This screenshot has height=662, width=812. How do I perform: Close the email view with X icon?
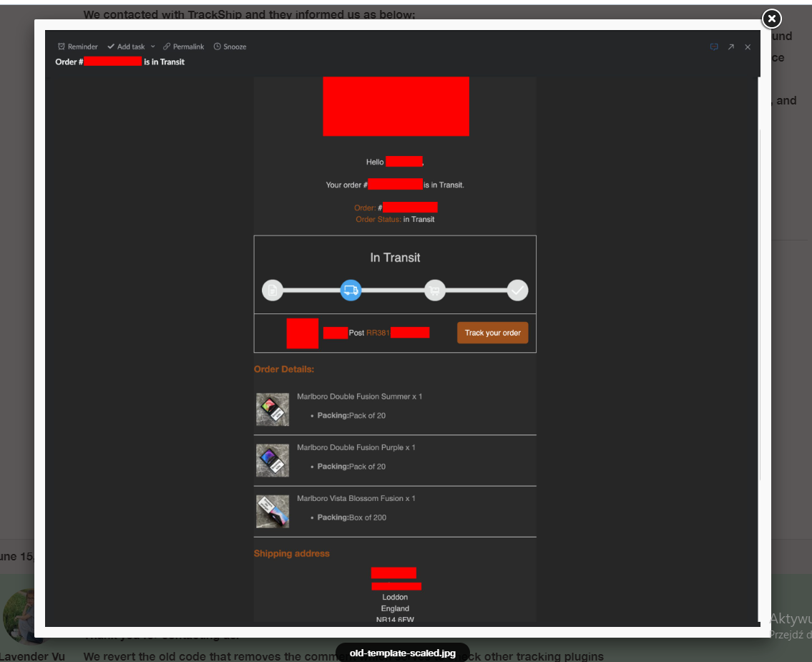click(x=748, y=47)
